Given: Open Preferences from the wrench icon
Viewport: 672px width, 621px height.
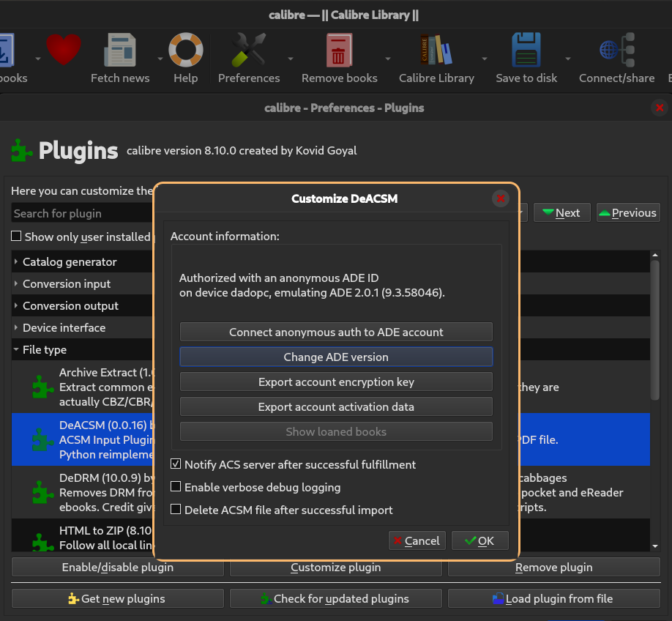Looking at the screenshot, I should [248, 53].
